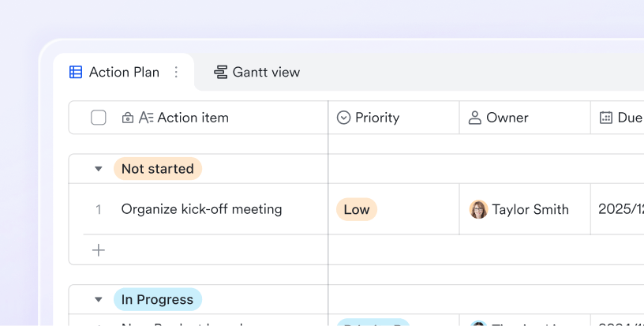Click the calendar icon in Due header
This screenshot has width=644, height=326.
[606, 118]
